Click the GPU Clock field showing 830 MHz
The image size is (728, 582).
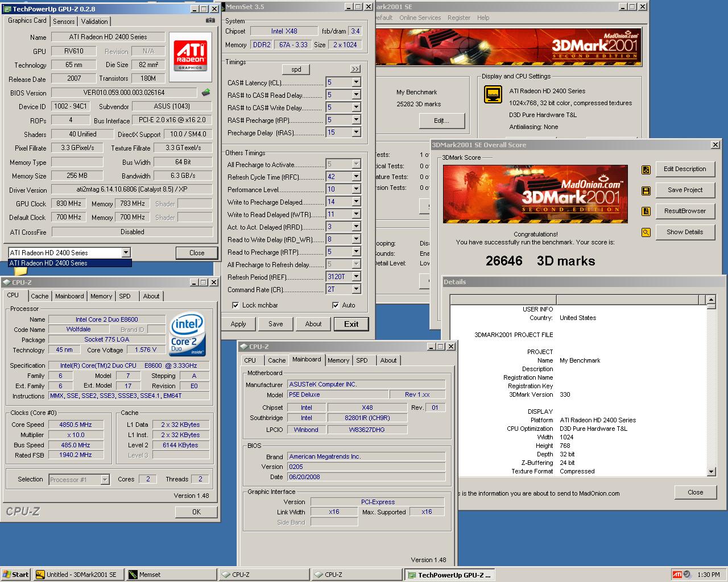point(68,203)
